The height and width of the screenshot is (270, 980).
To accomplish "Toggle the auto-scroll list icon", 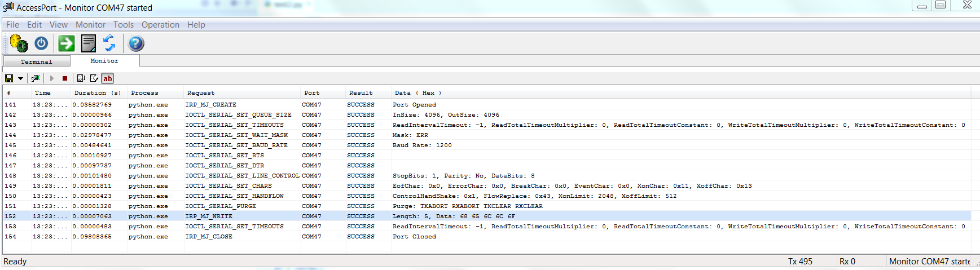I will [81, 78].
